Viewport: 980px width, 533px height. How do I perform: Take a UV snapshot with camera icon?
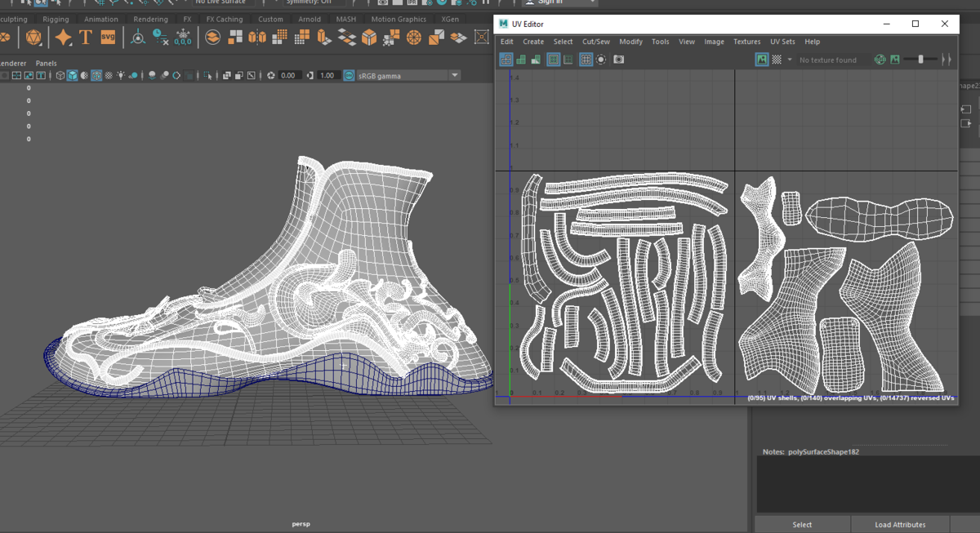pos(619,60)
